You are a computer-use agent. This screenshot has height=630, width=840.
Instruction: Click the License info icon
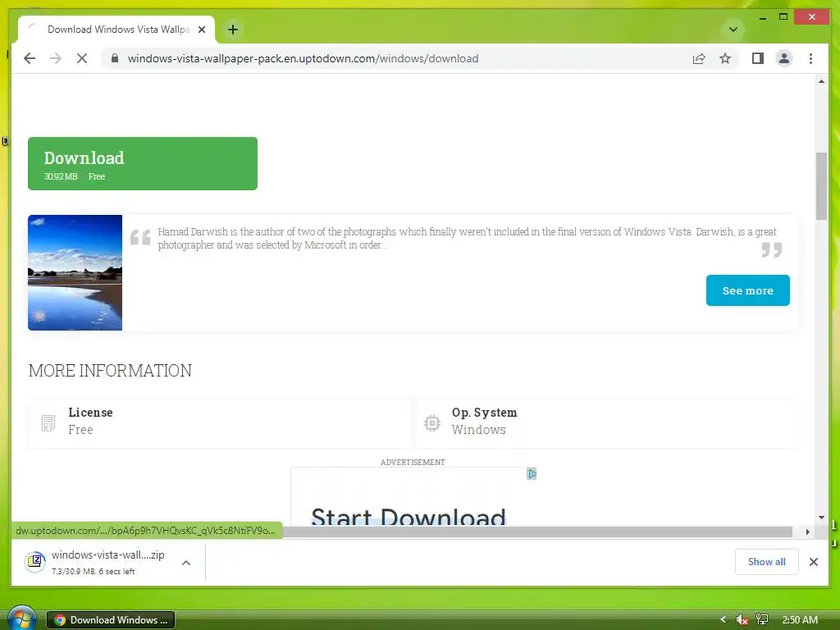pos(48,422)
